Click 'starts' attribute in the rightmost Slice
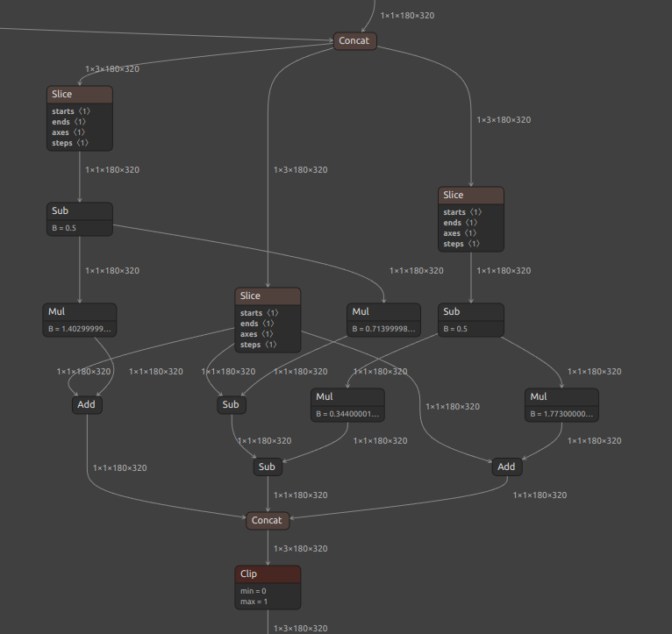The height and width of the screenshot is (634, 672). click(x=462, y=212)
